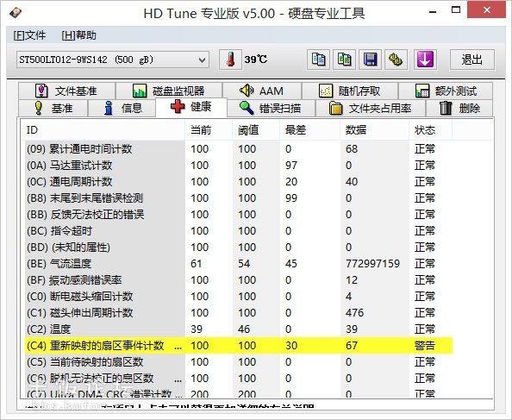Select the (C2) 温度 row
Screen dimensions: 512x420
coord(239,329)
